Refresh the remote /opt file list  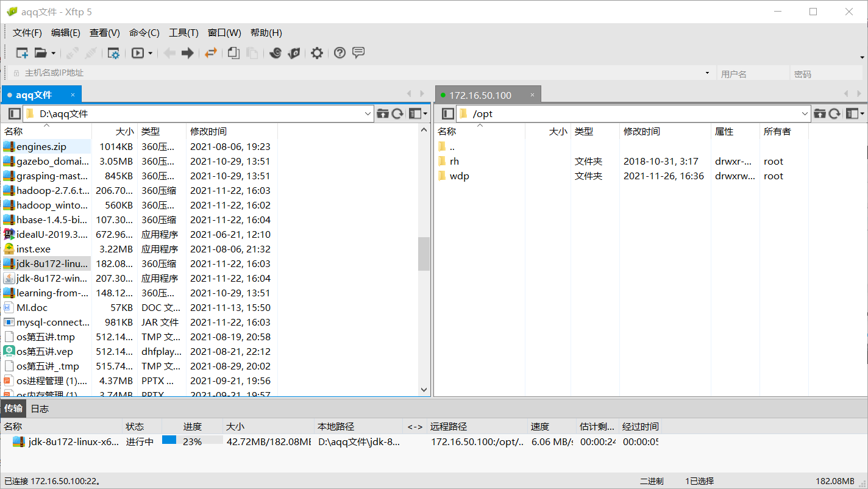[x=834, y=113]
